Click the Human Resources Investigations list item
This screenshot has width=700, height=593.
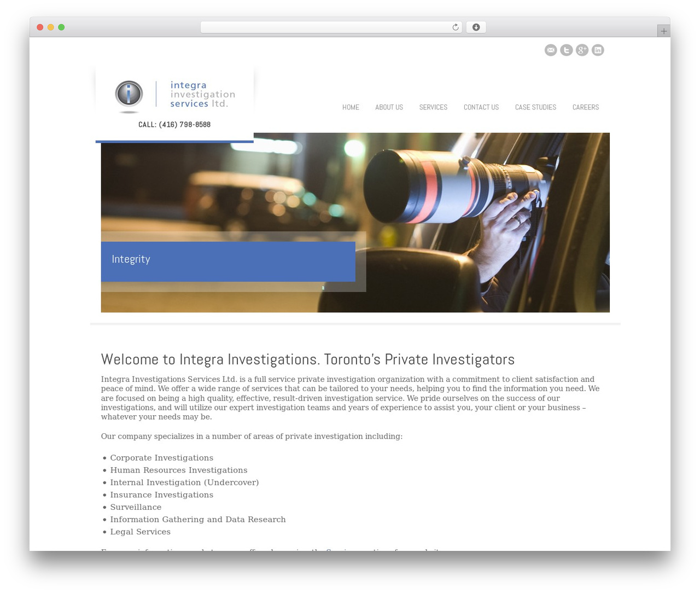pos(178,470)
